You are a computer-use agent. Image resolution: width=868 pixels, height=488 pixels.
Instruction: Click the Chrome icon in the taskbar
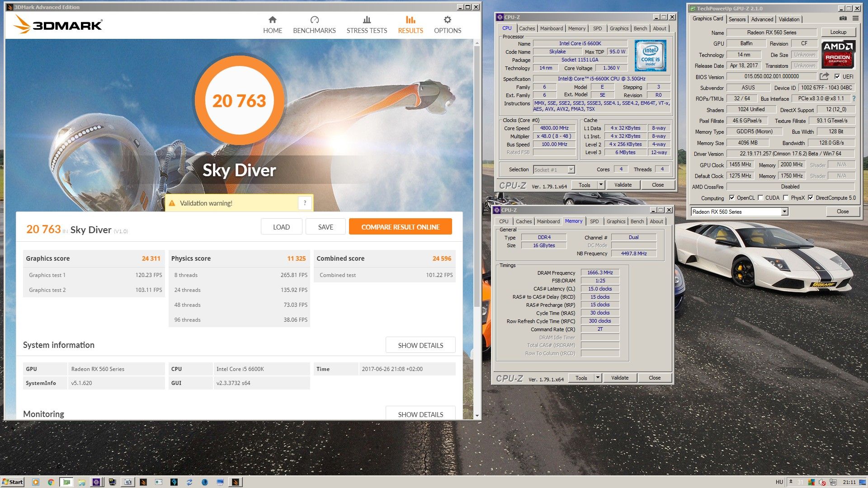tap(51, 482)
